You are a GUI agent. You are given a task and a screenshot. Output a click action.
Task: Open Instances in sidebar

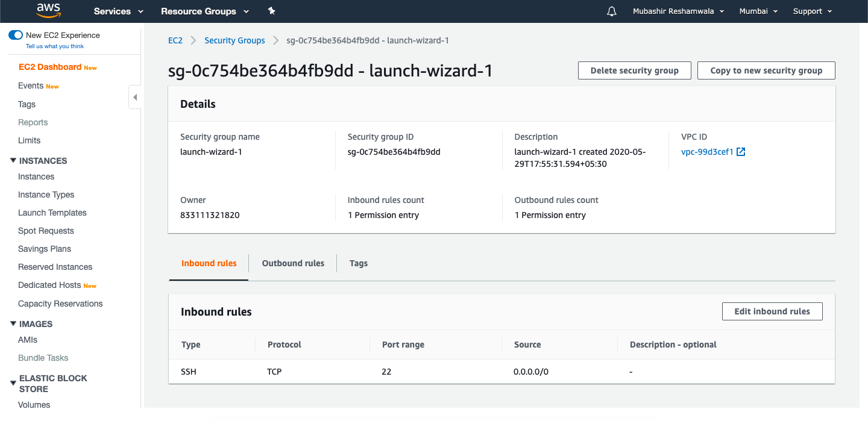click(36, 176)
